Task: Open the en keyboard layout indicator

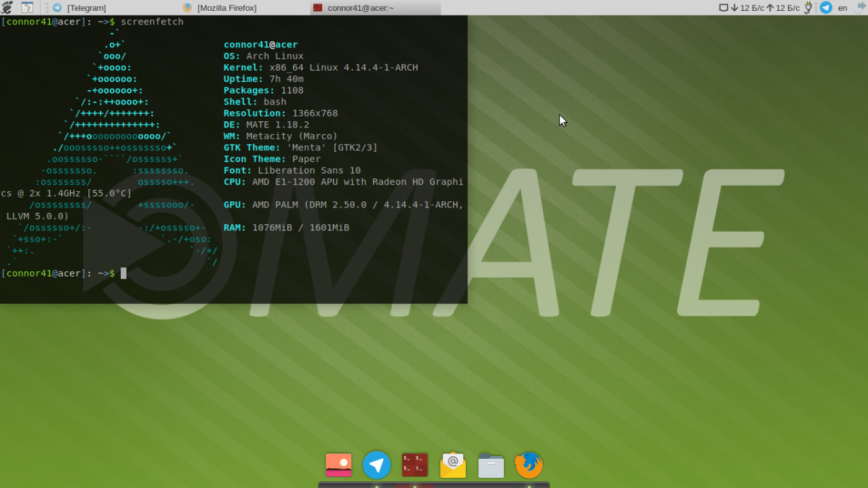Action: 842,7
